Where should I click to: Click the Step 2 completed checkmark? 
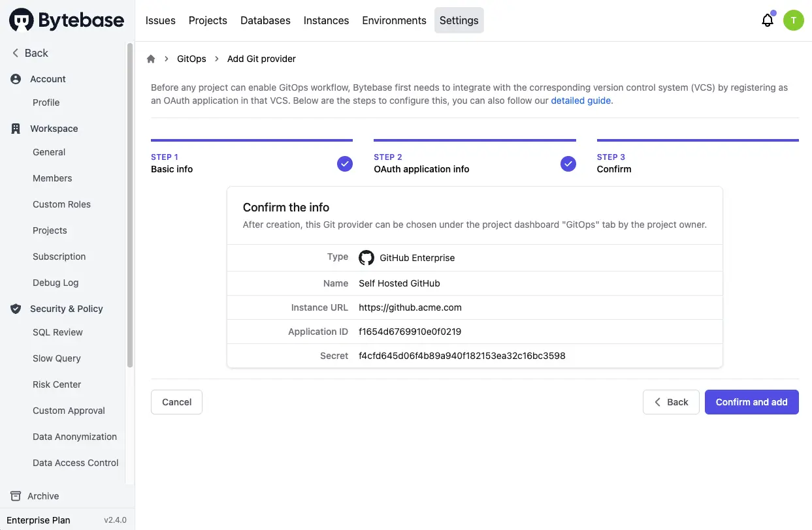coord(568,163)
